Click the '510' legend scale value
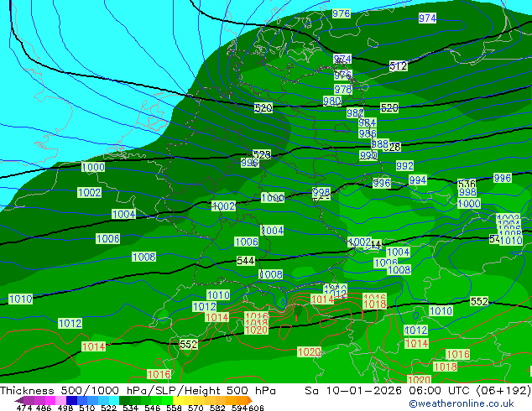 (87, 408)
